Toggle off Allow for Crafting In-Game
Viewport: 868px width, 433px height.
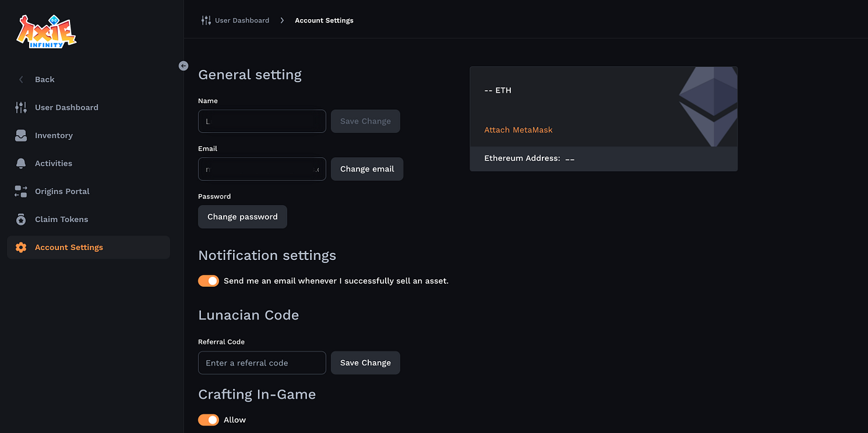point(208,419)
